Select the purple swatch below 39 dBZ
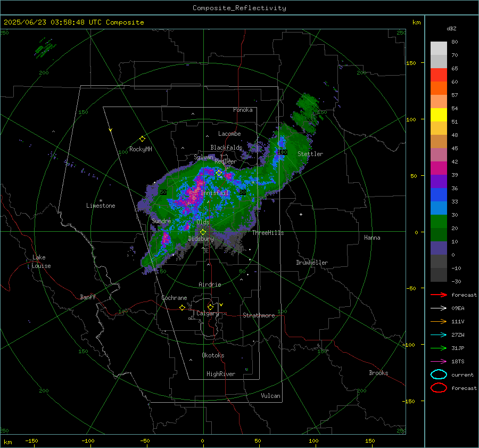 439,182
